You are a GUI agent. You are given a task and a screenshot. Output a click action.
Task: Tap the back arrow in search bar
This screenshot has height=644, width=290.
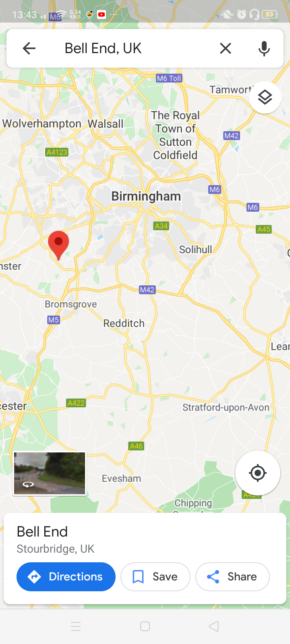(29, 48)
